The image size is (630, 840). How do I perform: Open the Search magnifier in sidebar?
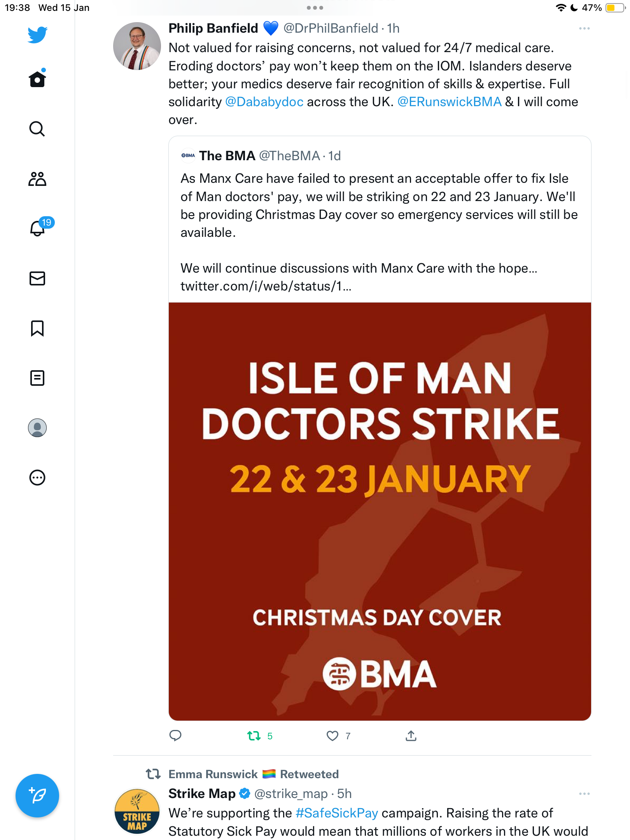tap(37, 129)
